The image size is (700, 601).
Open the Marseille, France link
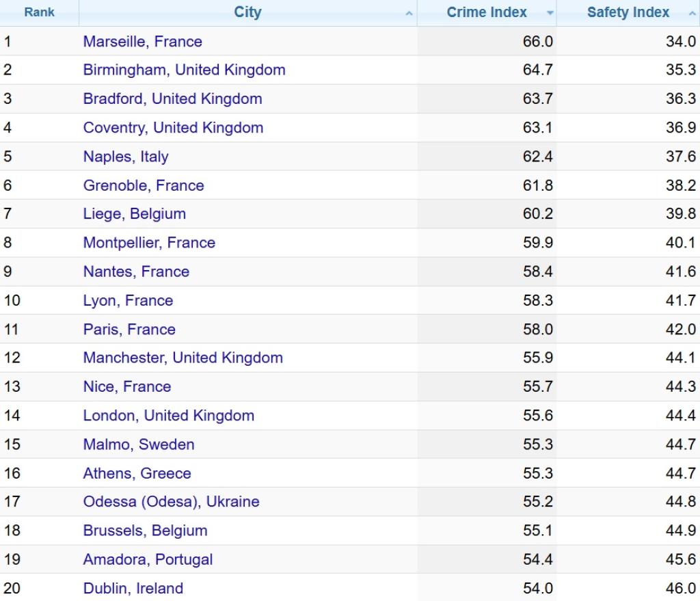[x=142, y=42]
